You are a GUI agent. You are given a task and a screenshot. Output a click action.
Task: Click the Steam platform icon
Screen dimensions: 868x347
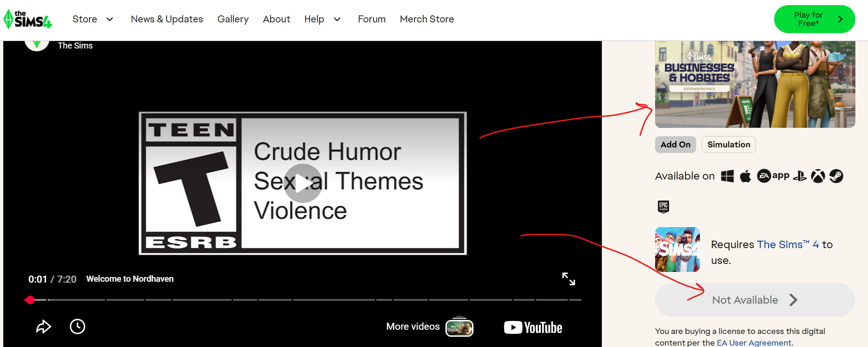click(x=836, y=176)
